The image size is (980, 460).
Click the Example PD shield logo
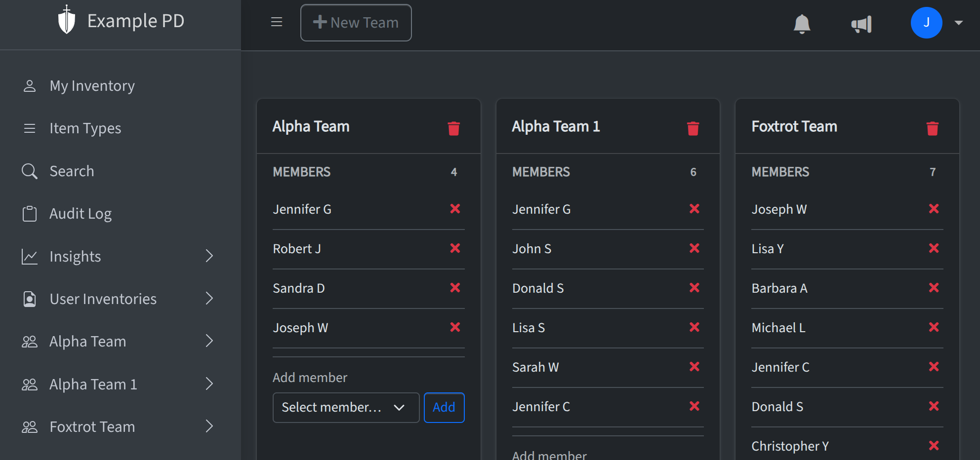(x=67, y=20)
